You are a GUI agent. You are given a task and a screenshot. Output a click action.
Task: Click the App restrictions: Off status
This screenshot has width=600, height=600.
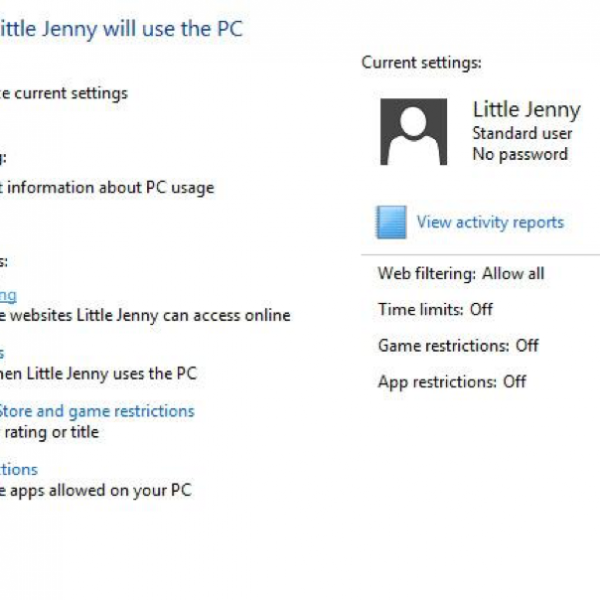(452, 381)
